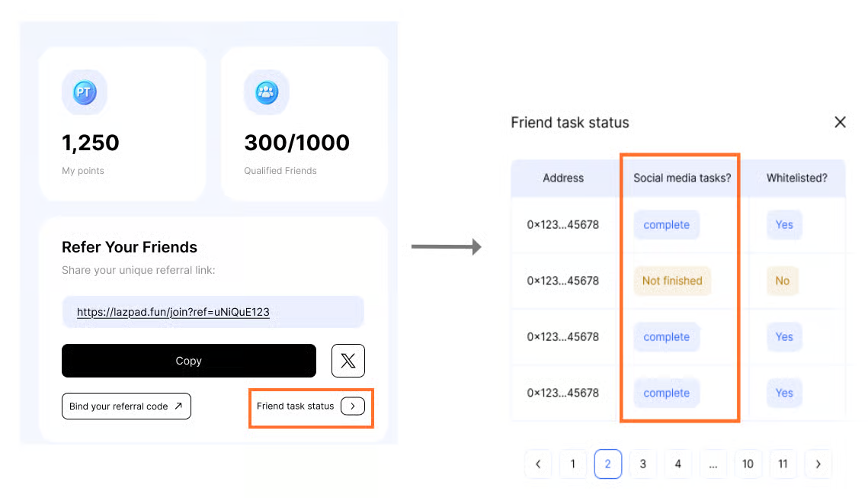
Task: Expand the ellipsis pages in pagination
Action: click(x=713, y=464)
